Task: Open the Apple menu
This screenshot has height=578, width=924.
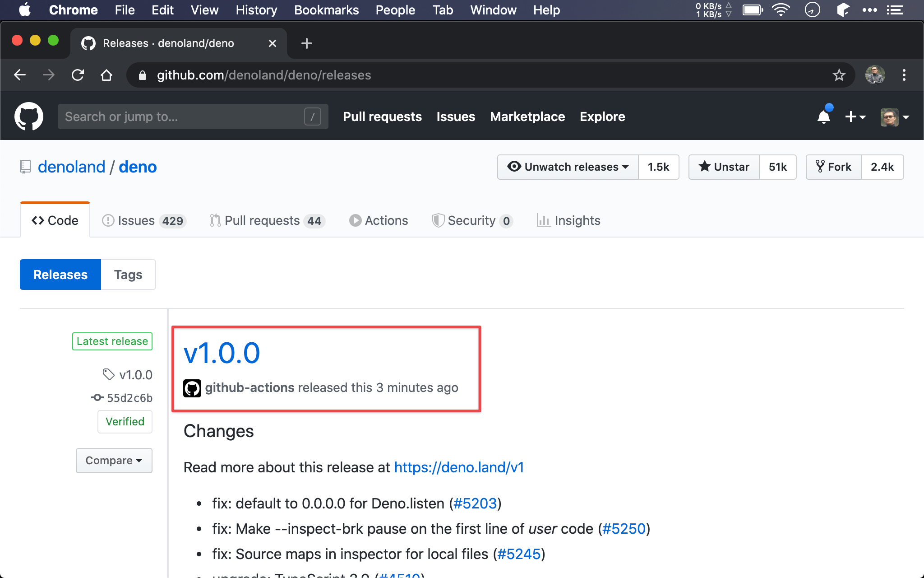Action: (x=25, y=10)
